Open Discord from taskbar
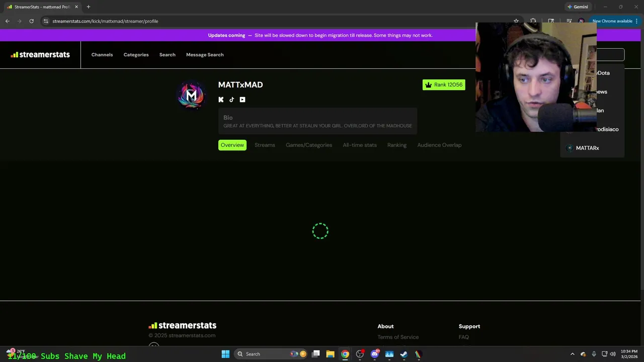This screenshot has width=644, height=362. pyautogui.click(x=374, y=354)
